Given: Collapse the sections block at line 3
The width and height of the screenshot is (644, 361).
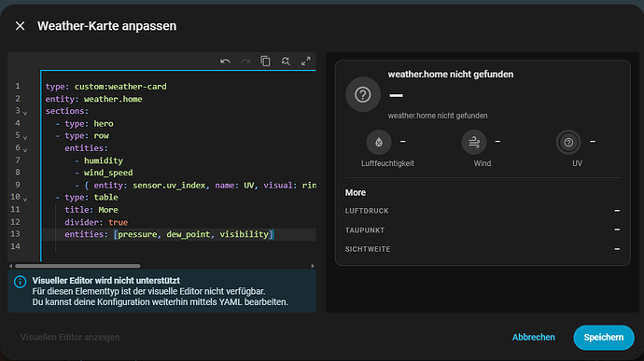Looking at the screenshot, I should point(25,113).
